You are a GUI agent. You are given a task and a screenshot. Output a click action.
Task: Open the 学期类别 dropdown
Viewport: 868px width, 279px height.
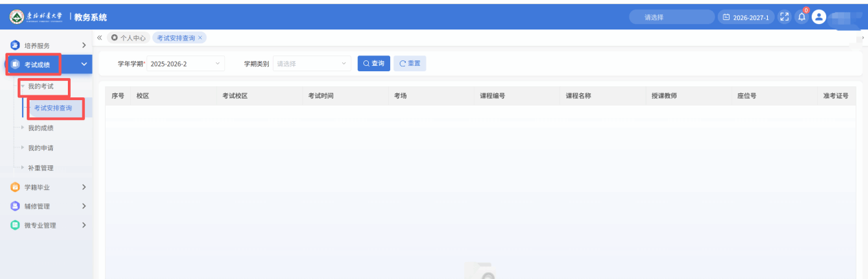pos(312,64)
